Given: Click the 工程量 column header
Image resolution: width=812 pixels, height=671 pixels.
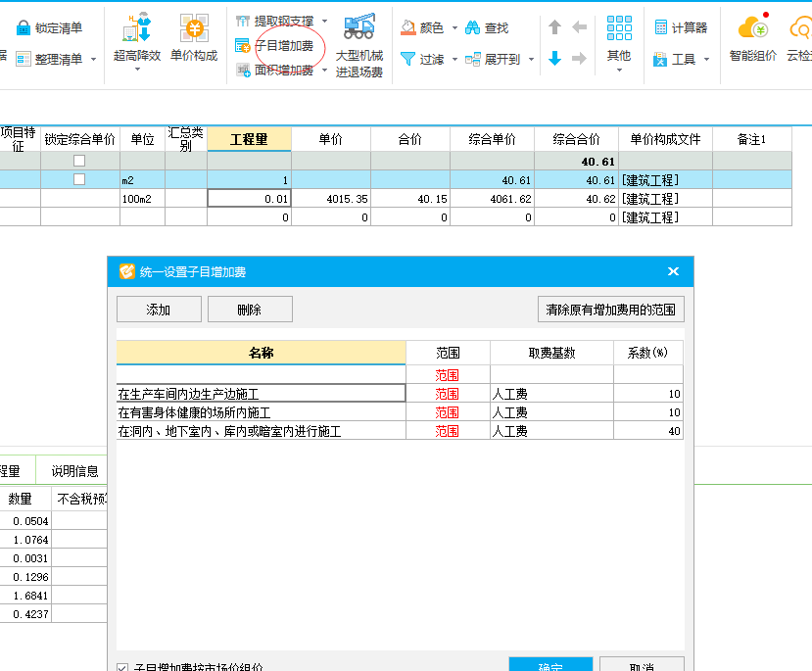Looking at the screenshot, I should (x=249, y=139).
